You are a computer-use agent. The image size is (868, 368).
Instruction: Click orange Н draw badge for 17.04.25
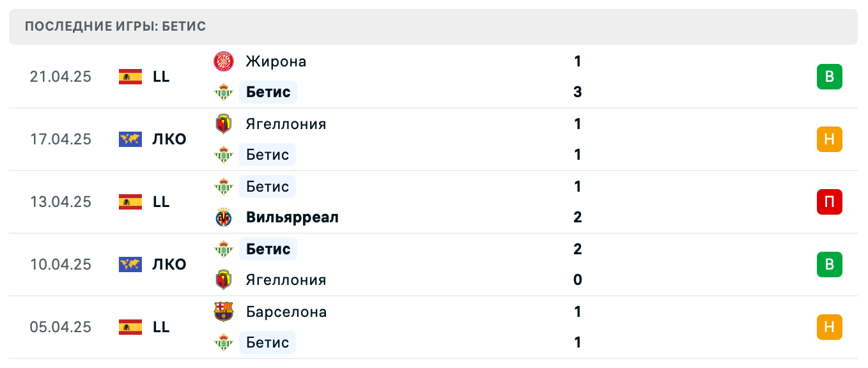click(829, 139)
